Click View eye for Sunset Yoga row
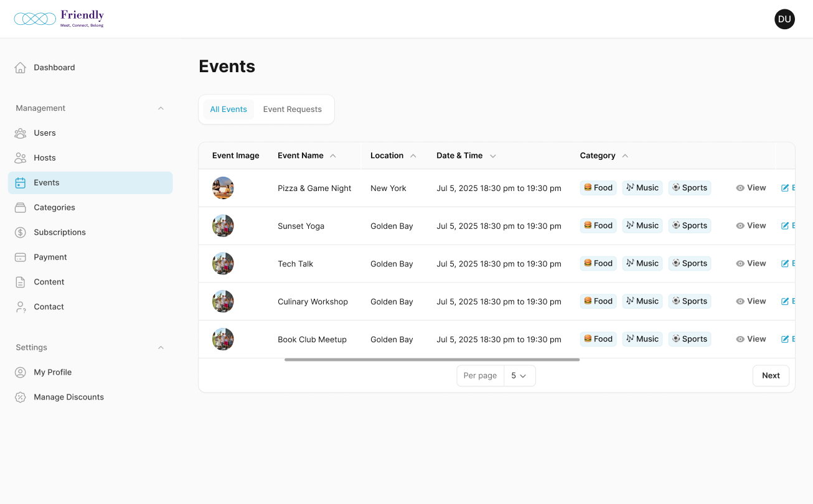Screen dimensions: 813x504 pos(740,226)
